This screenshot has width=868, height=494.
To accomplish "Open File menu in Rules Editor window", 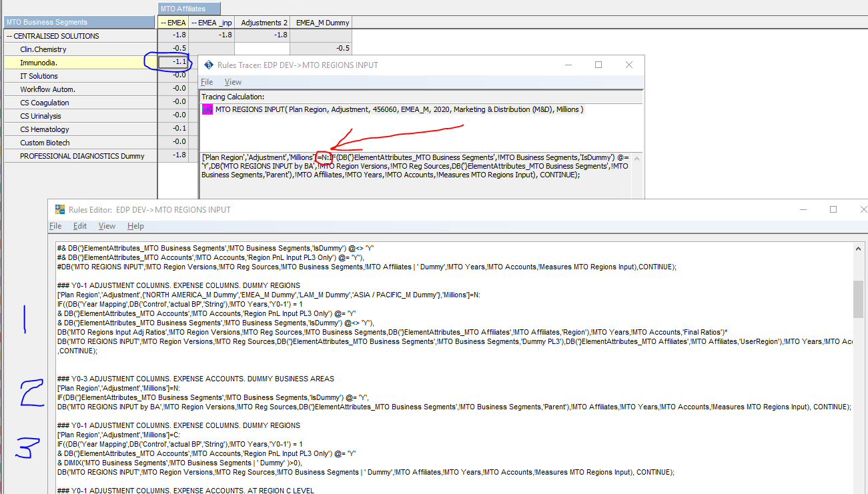I will [55, 226].
